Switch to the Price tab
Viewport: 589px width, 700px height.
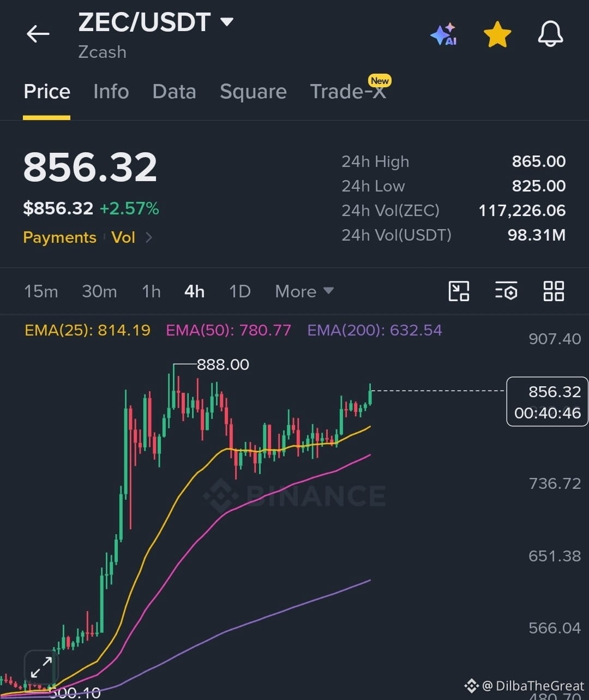[x=47, y=92]
